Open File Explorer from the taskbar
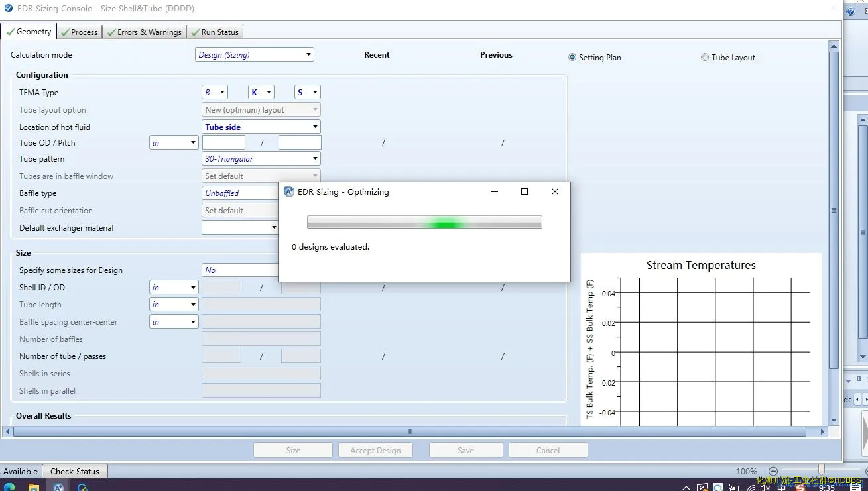This screenshot has width=868, height=491. tap(34, 488)
